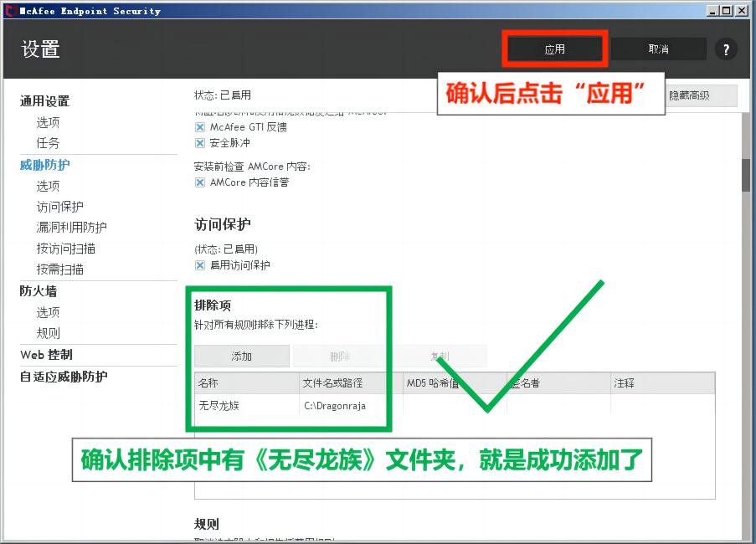Open the Web 控制 section

pyautogui.click(x=46, y=355)
